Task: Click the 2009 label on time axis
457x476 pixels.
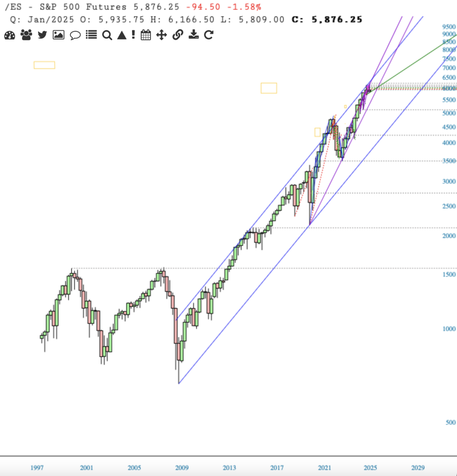Action: click(182, 468)
